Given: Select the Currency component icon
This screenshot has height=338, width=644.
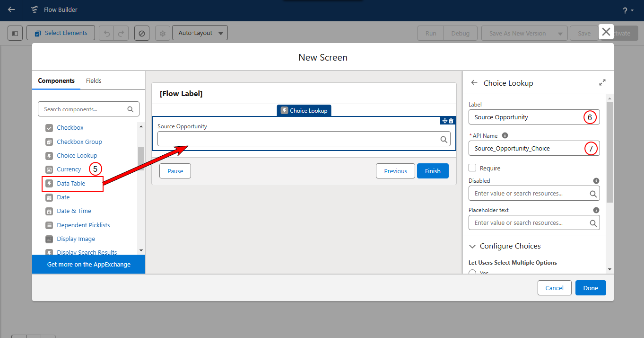Looking at the screenshot, I should [x=49, y=169].
